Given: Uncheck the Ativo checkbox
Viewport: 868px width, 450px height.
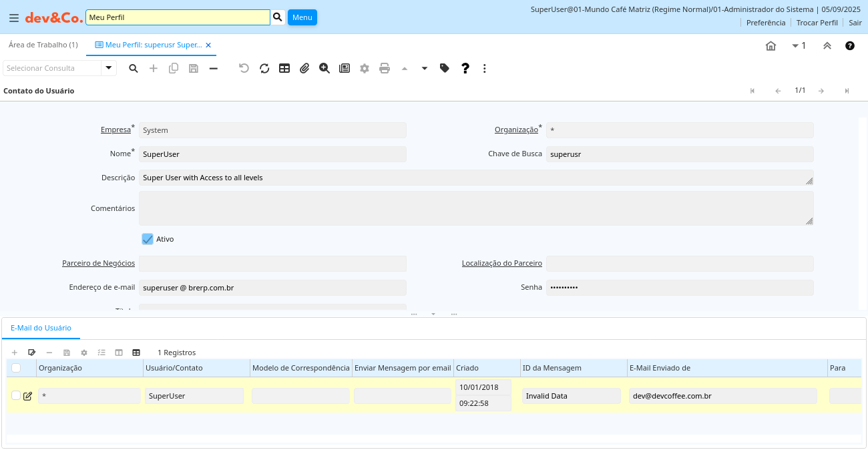Looking at the screenshot, I should click(148, 239).
